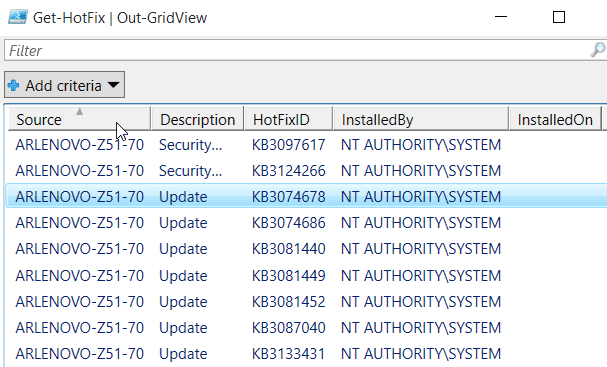Click NT AUTHORITY\SYSTEM in KB3133431 row
The image size is (607, 367).
(x=421, y=353)
